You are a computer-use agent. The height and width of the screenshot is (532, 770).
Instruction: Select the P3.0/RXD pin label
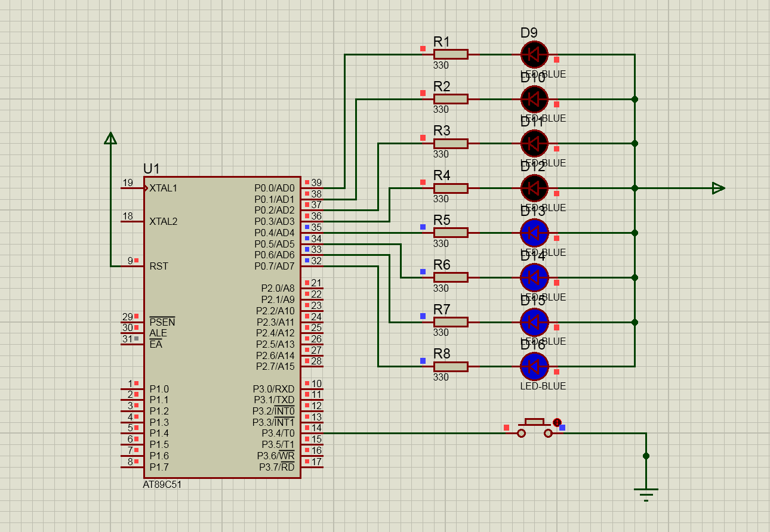(x=274, y=389)
